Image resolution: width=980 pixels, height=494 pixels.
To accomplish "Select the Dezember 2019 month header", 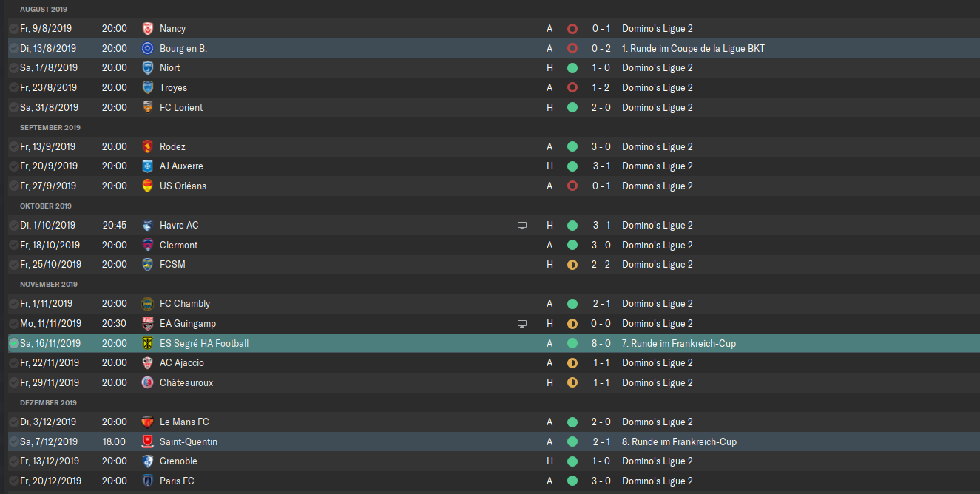I will coord(48,402).
